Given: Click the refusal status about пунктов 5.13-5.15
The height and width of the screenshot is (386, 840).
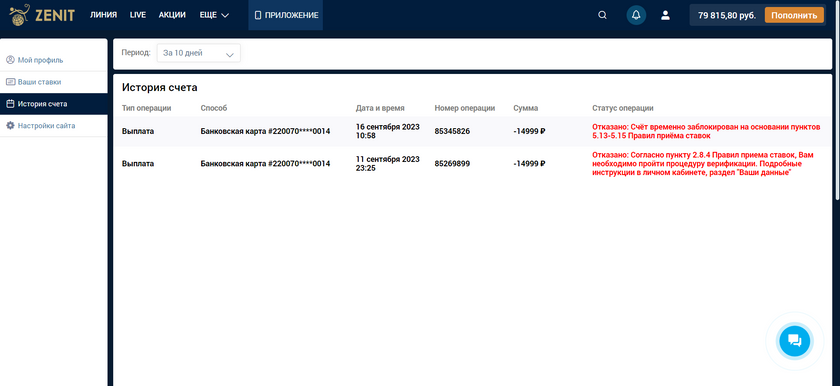Looking at the screenshot, I should click(x=706, y=132).
